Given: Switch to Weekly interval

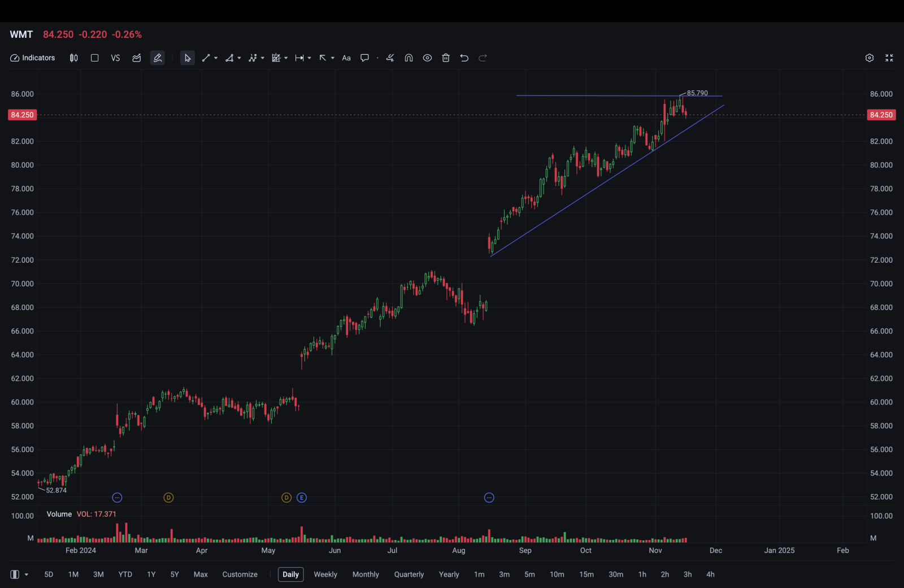Looking at the screenshot, I should click(x=325, y=574).
